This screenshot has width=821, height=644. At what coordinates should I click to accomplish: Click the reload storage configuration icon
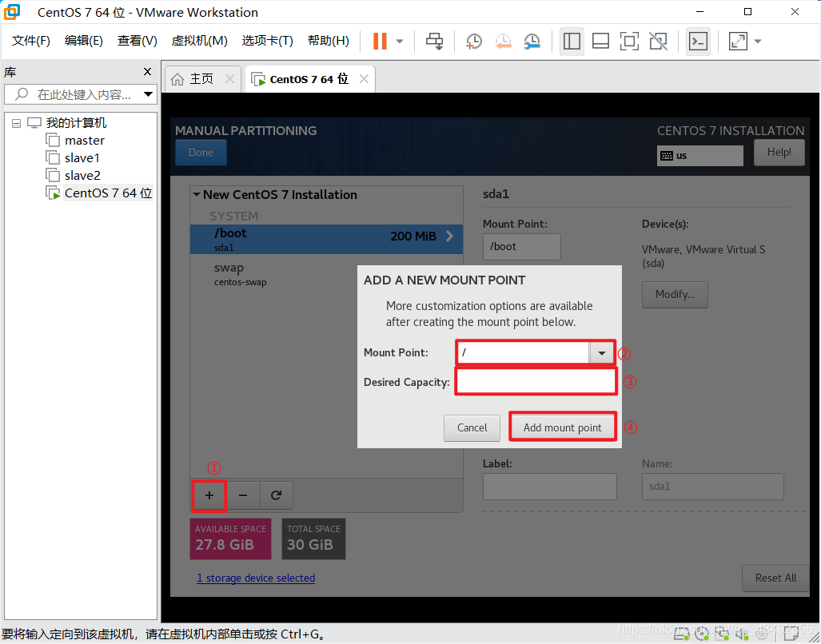(x=276, y=495)
